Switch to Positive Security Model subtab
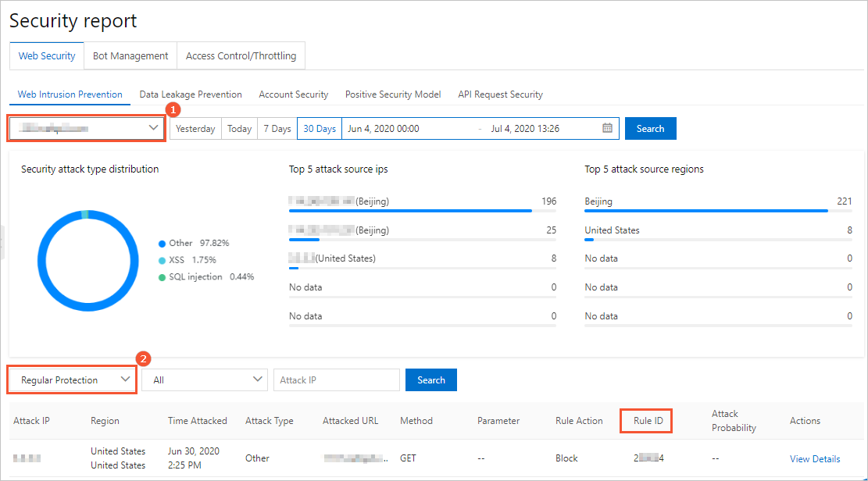The height and width of the screenshot is (481, 868). click(x=393, y=94)
